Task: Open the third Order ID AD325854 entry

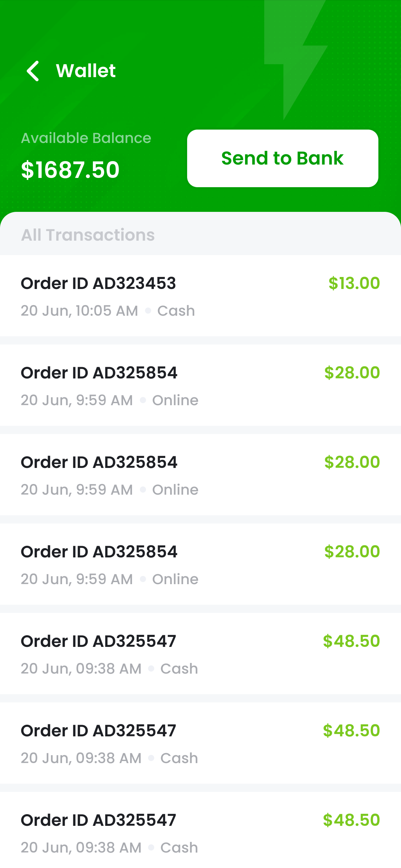Action: click(x=99, y=552)
